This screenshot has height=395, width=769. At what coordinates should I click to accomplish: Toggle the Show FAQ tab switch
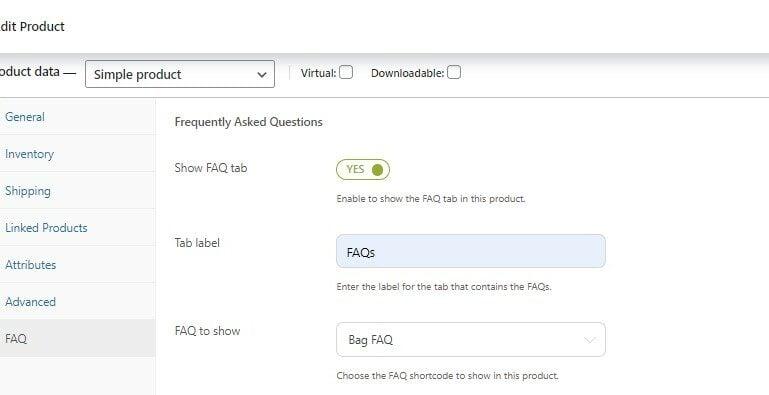(x=363, y=170)
